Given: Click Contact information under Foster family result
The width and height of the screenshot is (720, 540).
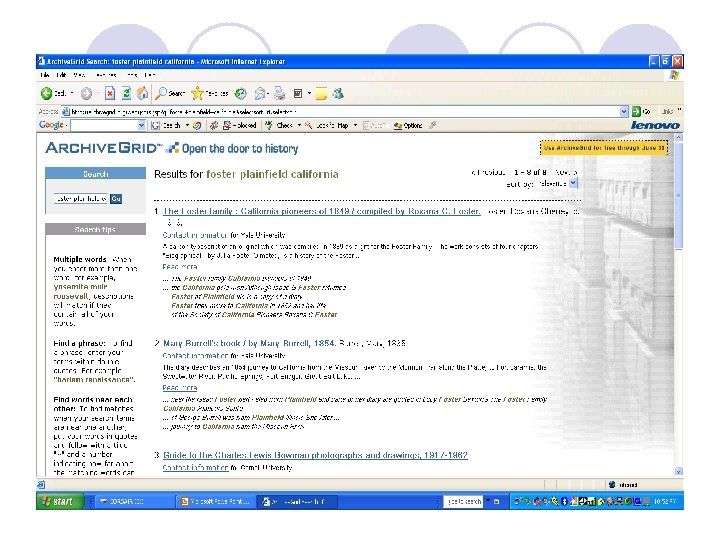Looking at the screenshot, I should 195,235.
